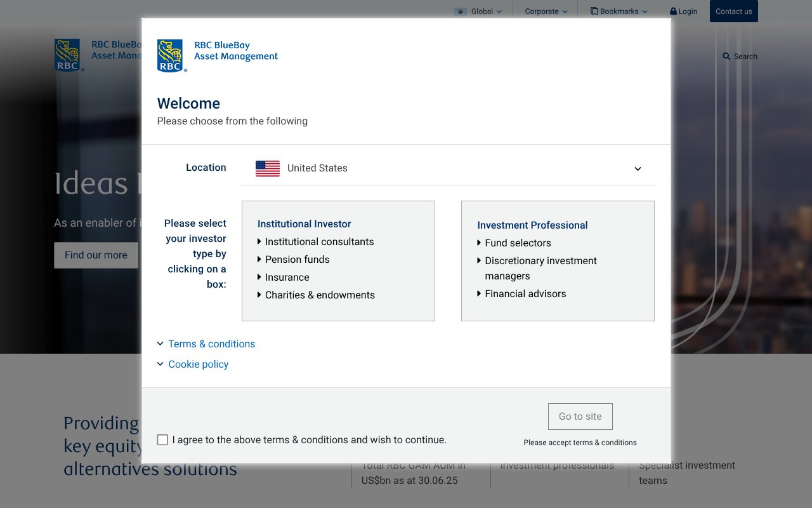The height and width of the screenshot is (508, 812).
Task: Tick the terms and conditions agreement checkbox
Action: click(162, 439)
